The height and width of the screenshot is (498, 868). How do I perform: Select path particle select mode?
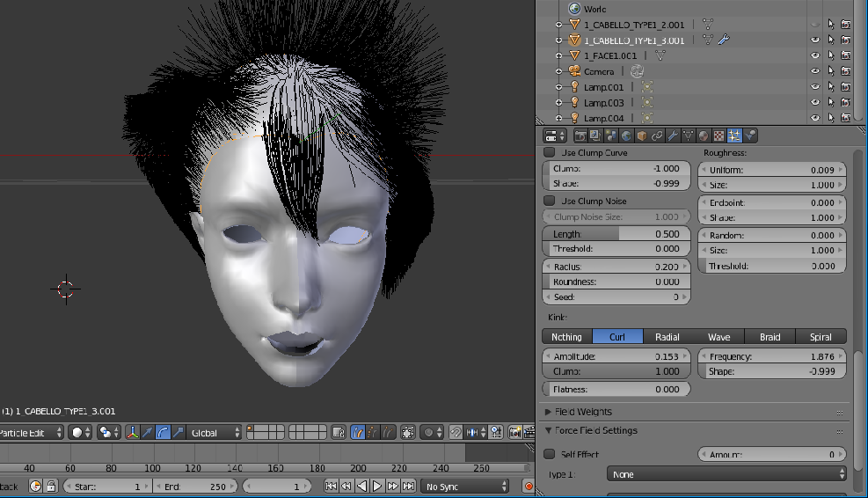pyautogui.click(x=358, y=433)
